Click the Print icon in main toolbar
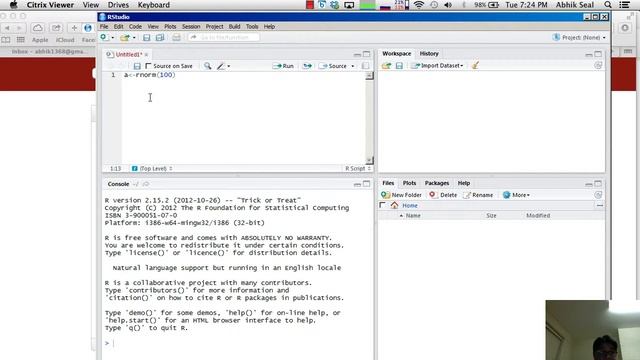 point(176,38)
